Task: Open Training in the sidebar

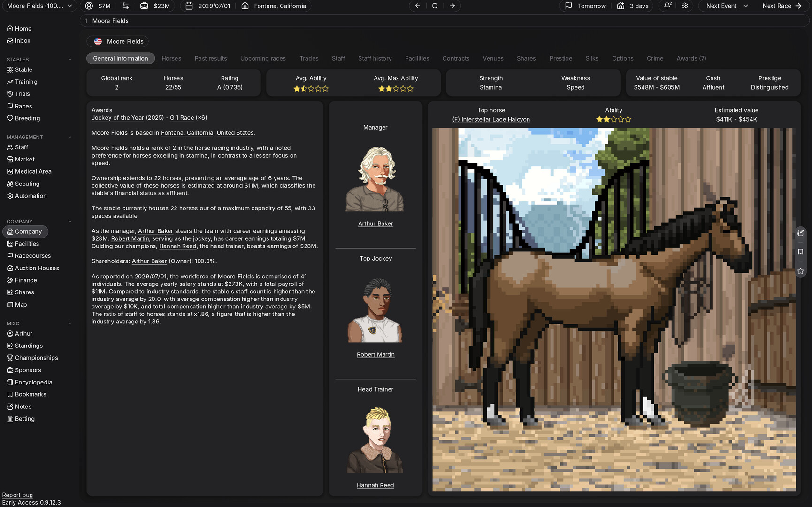Action: tap(22, 82)
